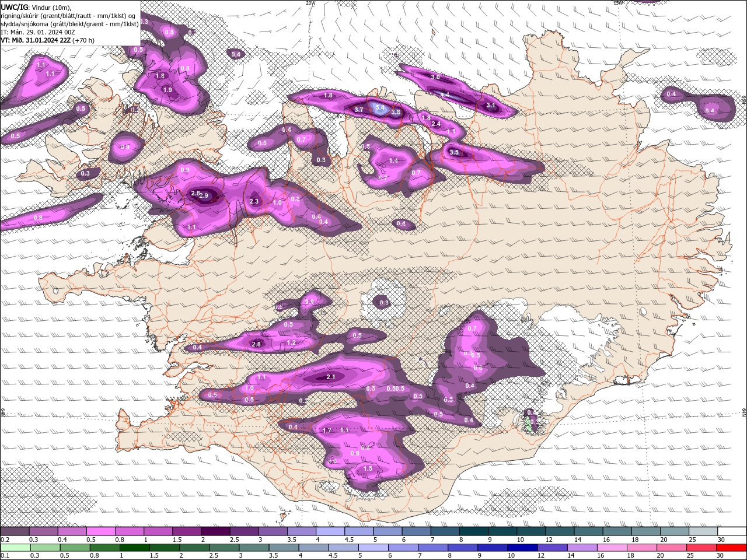The image size is (747, 560).
Task: Select the lower legend swatch labeled 0.5
Action: 74,548
